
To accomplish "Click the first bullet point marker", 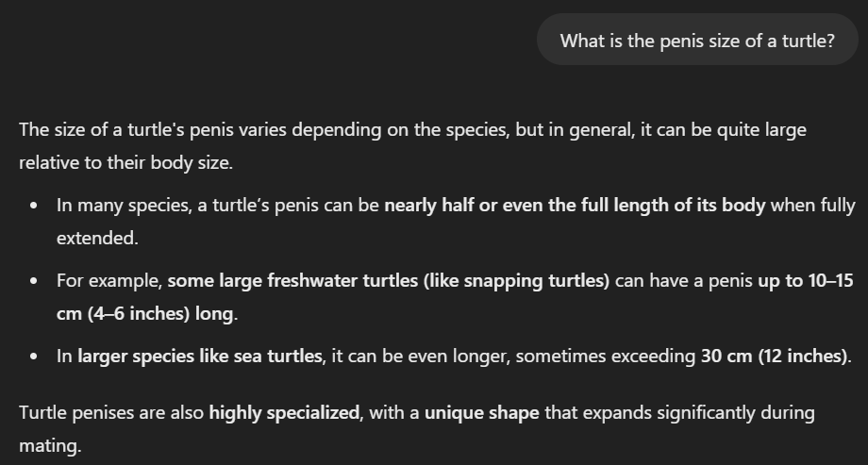I will coord(34,206).
